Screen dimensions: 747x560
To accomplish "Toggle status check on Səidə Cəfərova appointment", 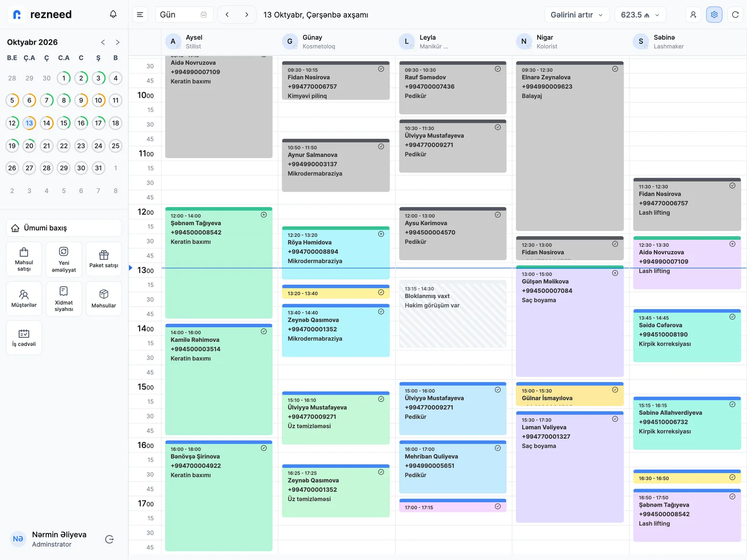I will tap(732, 317).
